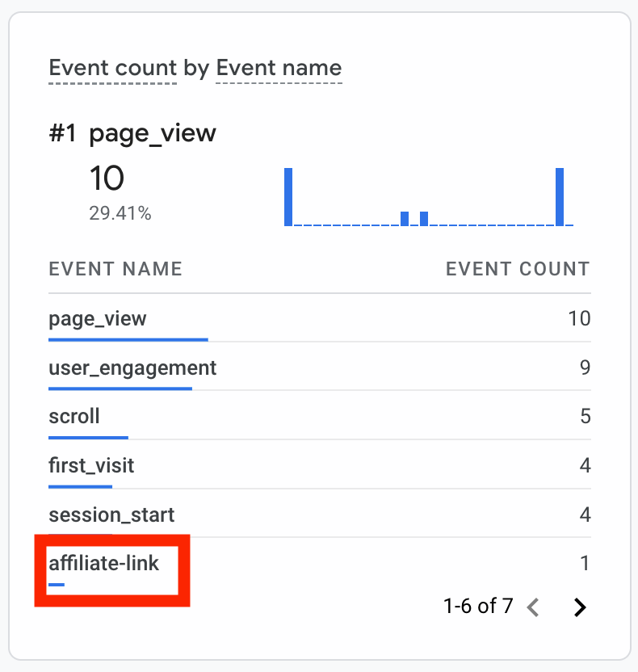Click the 1-6 of 7 pagination label
This screenshot has width=638, height=672.
click(478, 606)
